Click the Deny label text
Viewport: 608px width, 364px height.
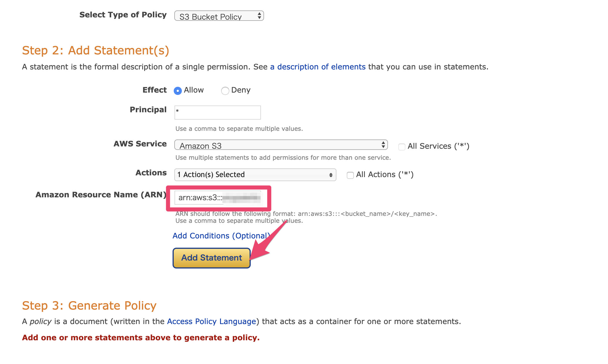coord(241,90)
